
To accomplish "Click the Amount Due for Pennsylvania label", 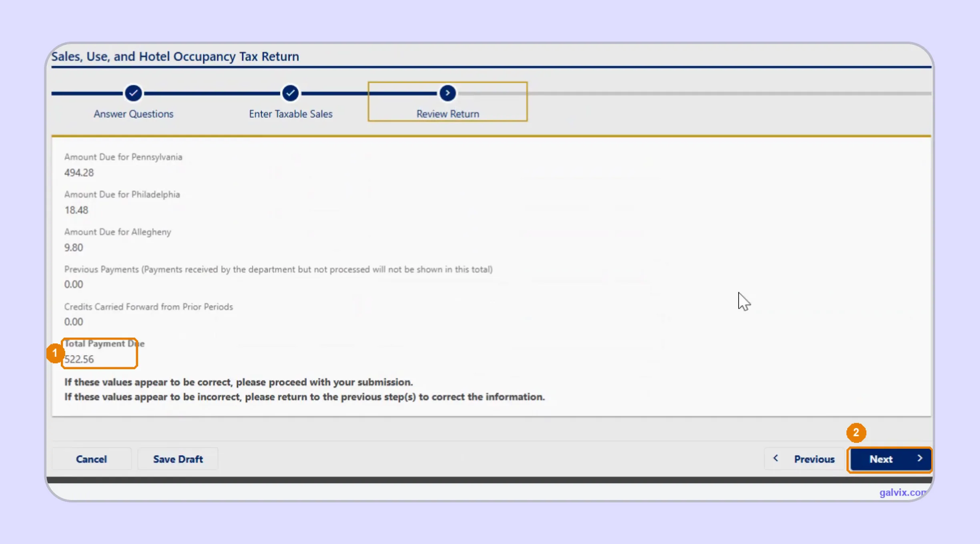I will [123, 157].
